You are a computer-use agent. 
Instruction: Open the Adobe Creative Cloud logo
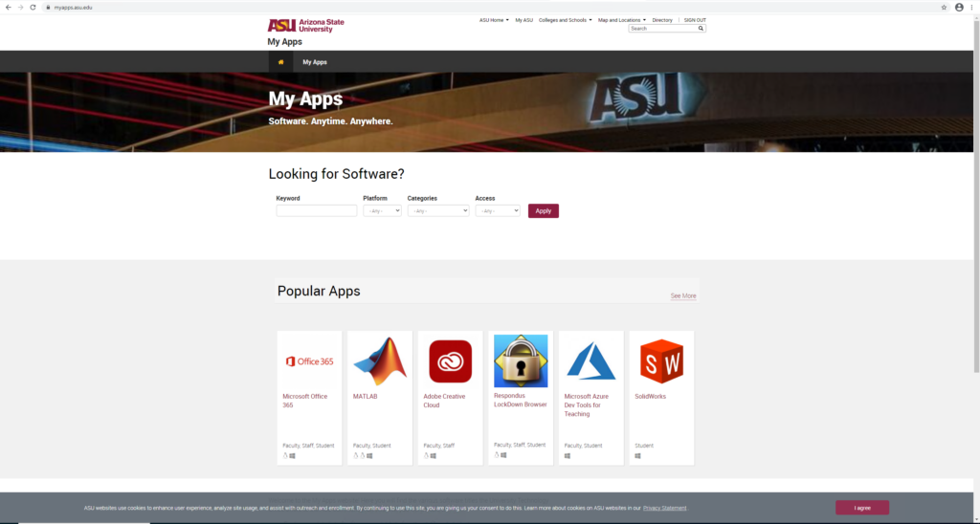pyautogui.click(x=450, y=361)
